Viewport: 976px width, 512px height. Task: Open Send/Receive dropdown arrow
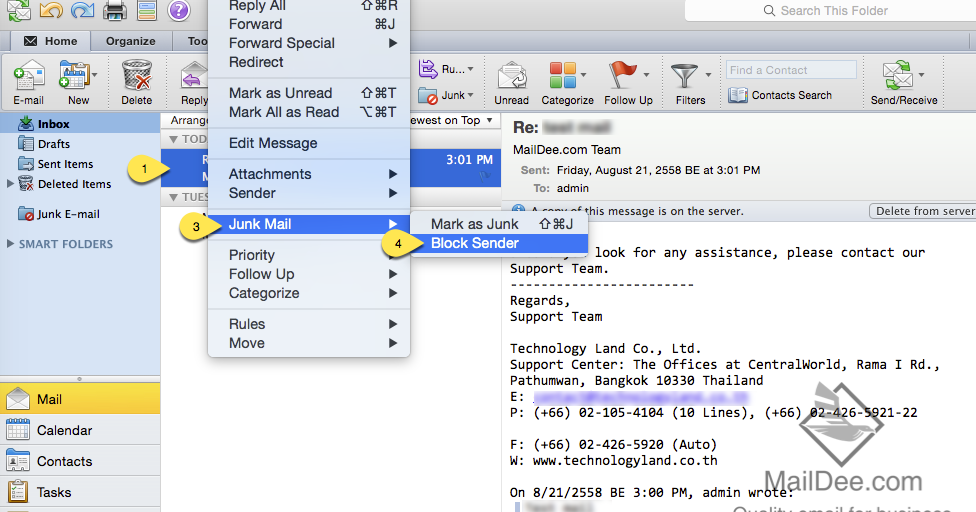[921, 75]
